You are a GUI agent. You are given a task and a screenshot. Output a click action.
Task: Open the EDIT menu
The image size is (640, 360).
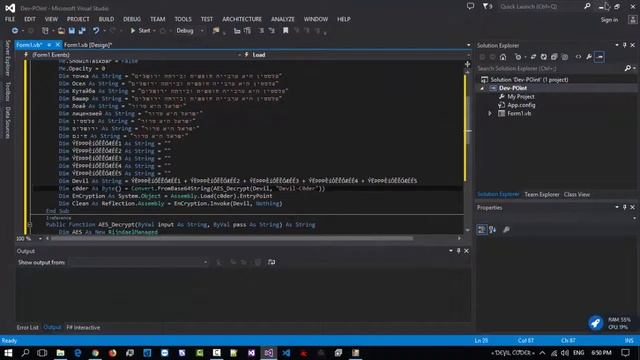[x=30, y=19]
